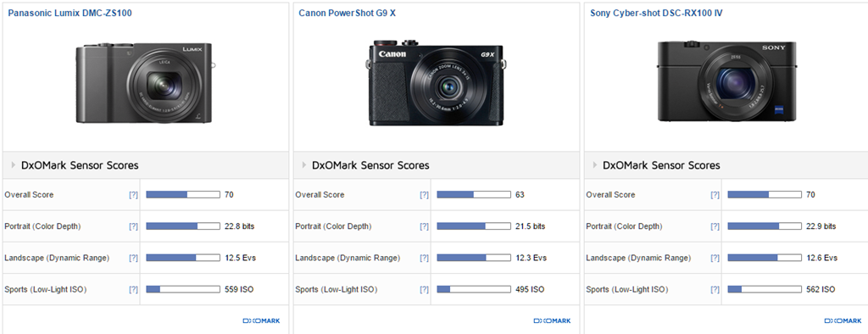
Task: Click the Canon G9 X camera image
Action: [437, 82]
